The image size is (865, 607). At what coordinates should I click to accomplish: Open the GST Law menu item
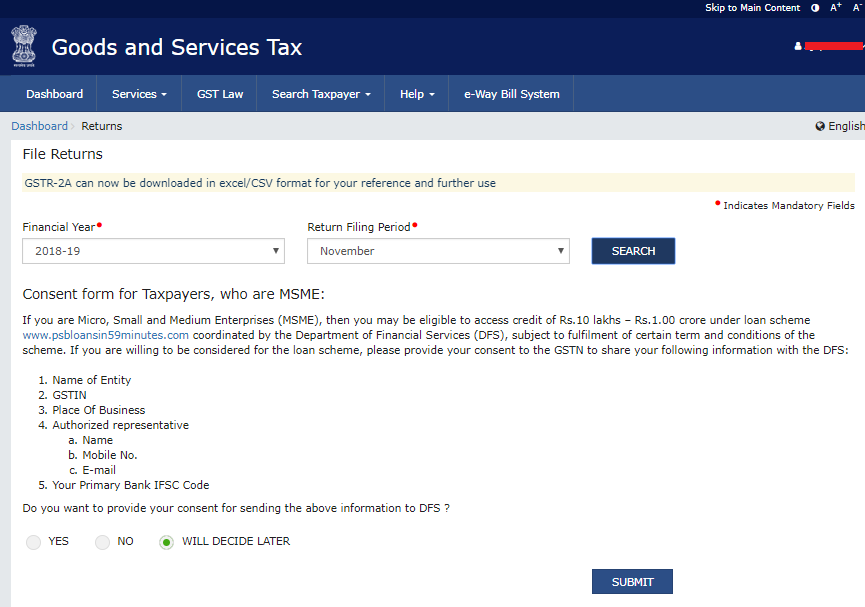pyautogui.click(x=220, y=94)
